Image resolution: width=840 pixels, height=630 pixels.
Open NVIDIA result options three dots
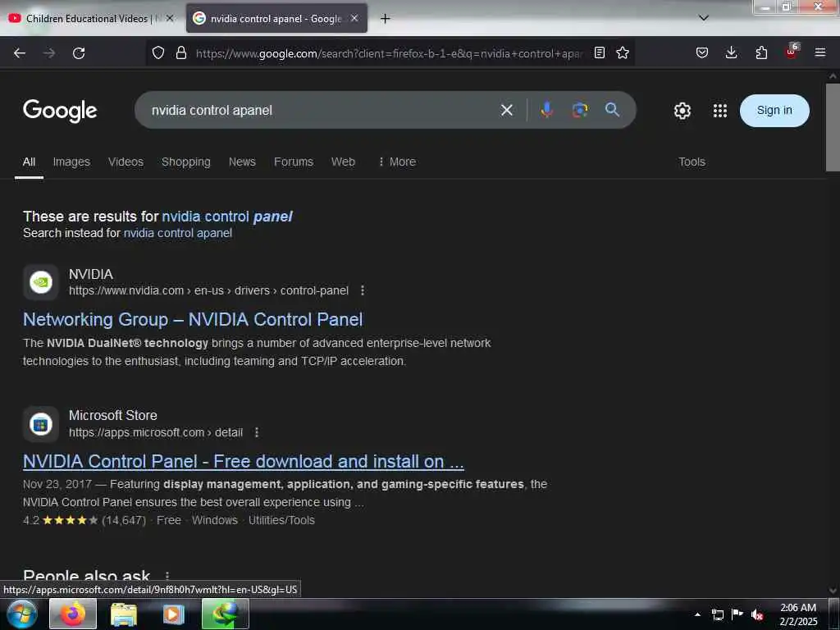363,290
